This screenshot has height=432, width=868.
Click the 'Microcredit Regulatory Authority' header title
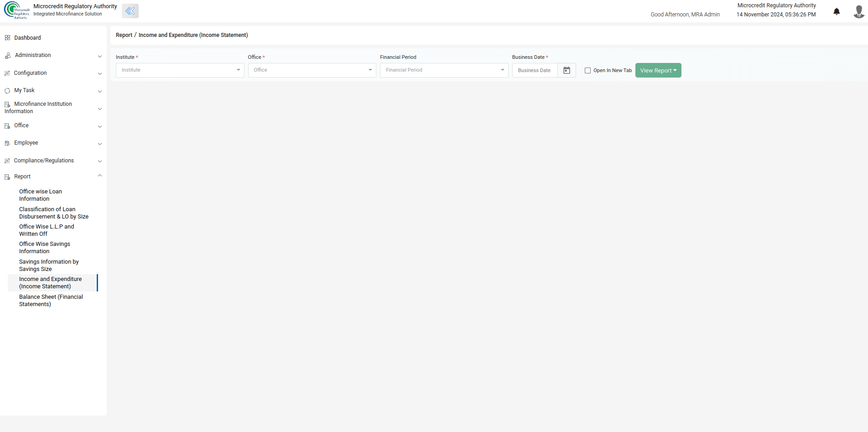75,6
